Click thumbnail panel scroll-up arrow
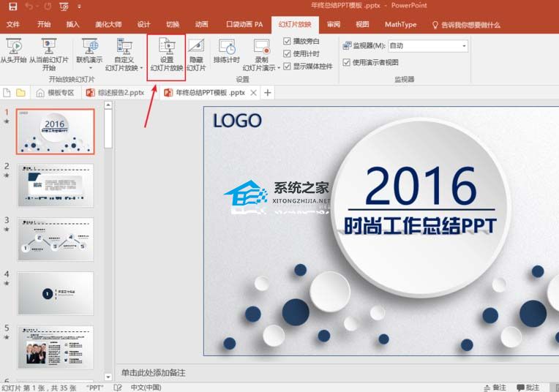This screenshot has width=559, height=392. click(108, 105)
